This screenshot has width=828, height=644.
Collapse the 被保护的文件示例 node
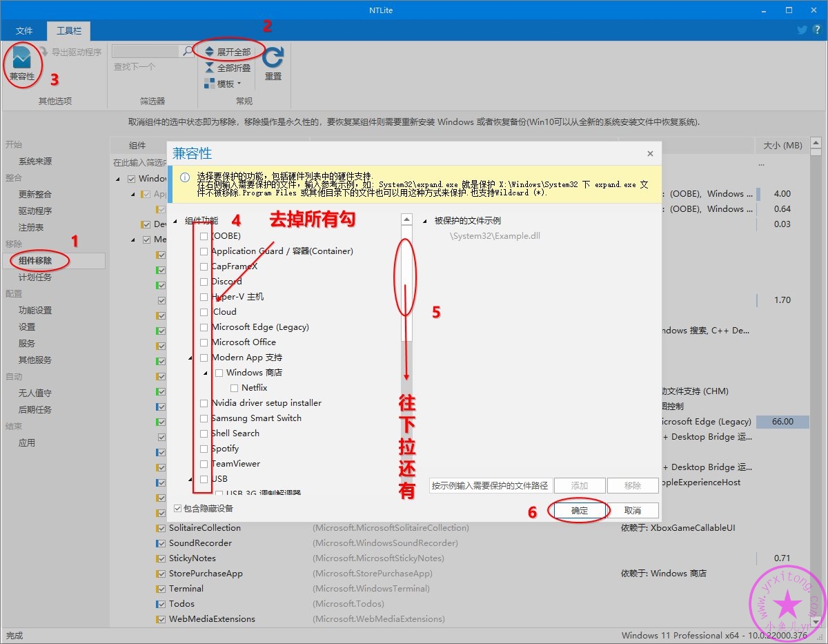coord(425,221)
